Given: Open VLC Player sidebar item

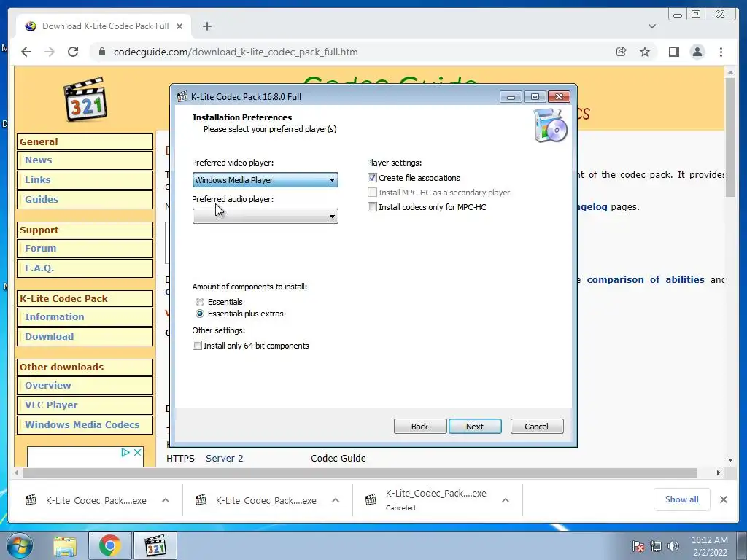Looking at the screenshot, I should (85, 405).
